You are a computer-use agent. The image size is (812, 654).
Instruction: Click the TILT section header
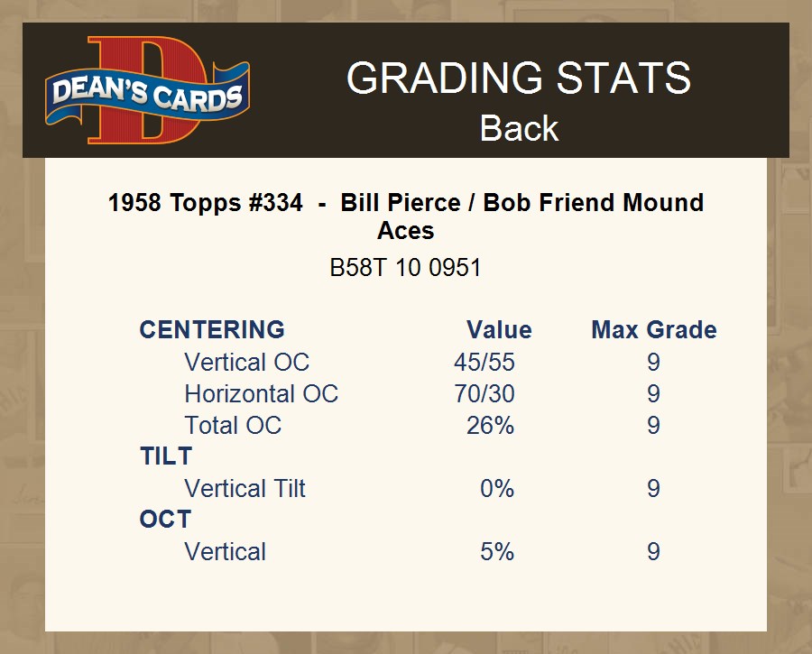point(166,456)
